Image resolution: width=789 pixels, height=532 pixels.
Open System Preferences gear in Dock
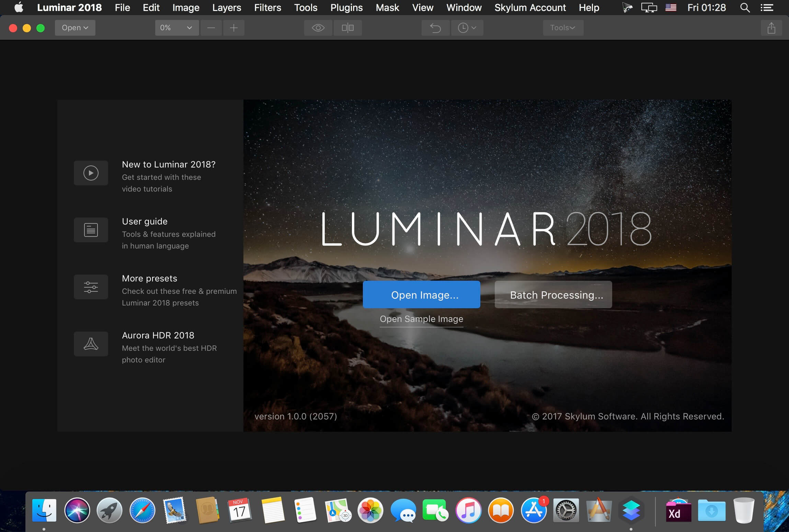click(x=566, y=510)
